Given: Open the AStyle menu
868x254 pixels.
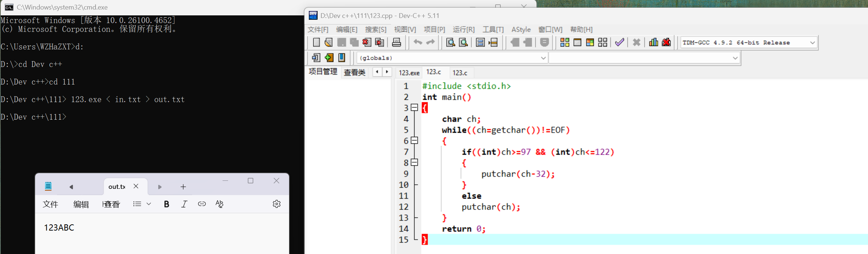Looking at the screenshot, I should click(521, 30).
